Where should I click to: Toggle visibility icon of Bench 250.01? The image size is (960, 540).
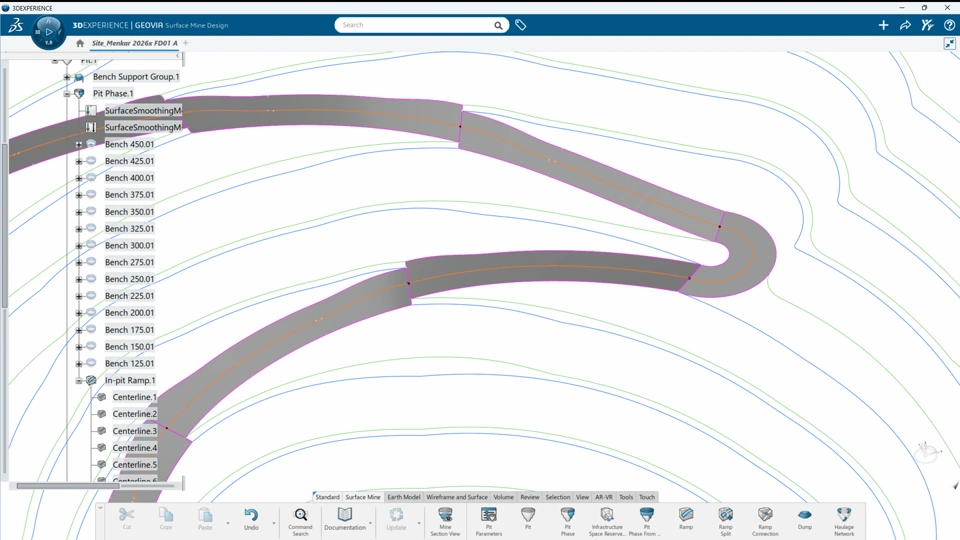click(91, 279)
